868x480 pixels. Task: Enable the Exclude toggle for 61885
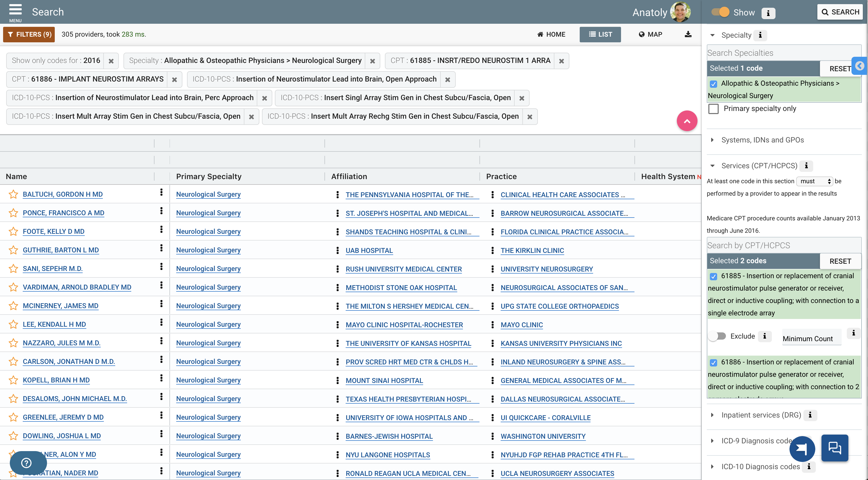click(x=717, y=336)
